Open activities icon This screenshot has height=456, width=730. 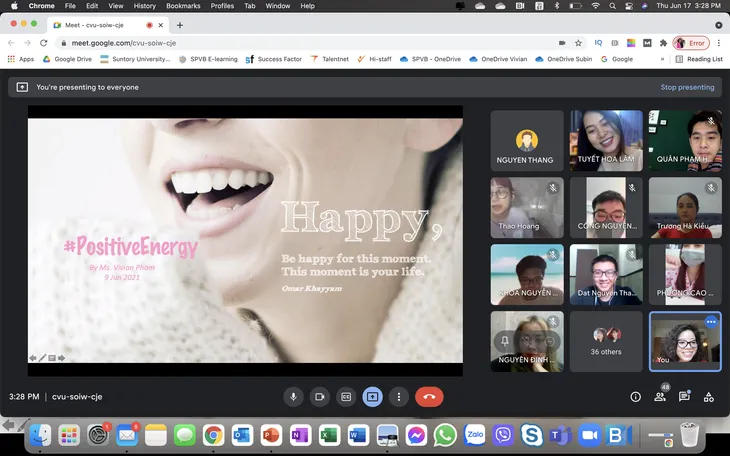[709, 397]
